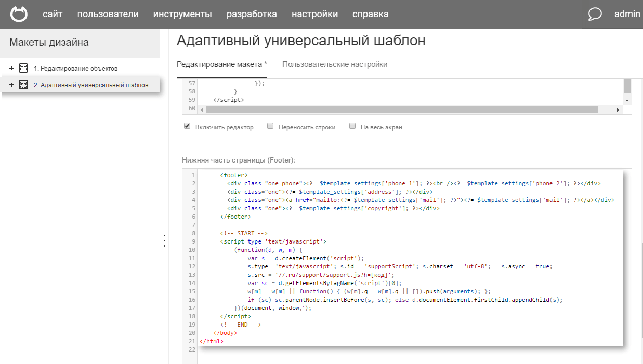
Task: Click the script type='text/javascript' line
Action: 273,241
